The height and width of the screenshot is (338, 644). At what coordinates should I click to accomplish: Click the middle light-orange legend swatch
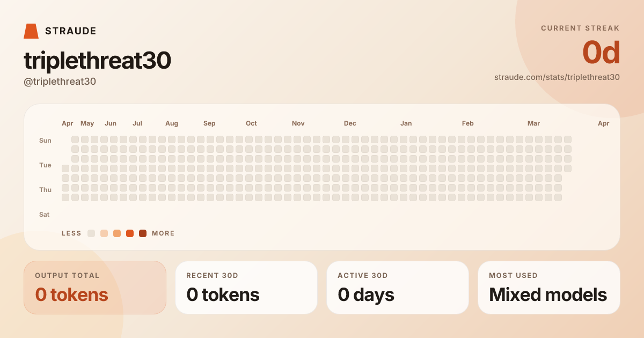pos(117,233)
